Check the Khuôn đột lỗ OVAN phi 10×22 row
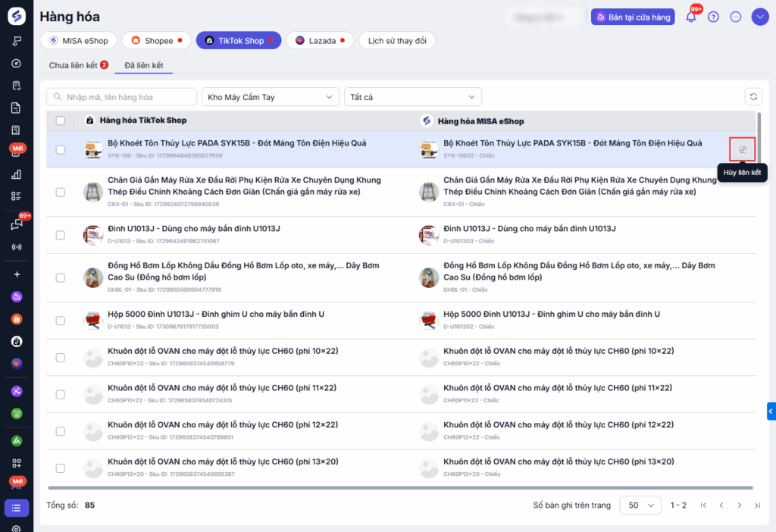776x532 pixels. 61,357
